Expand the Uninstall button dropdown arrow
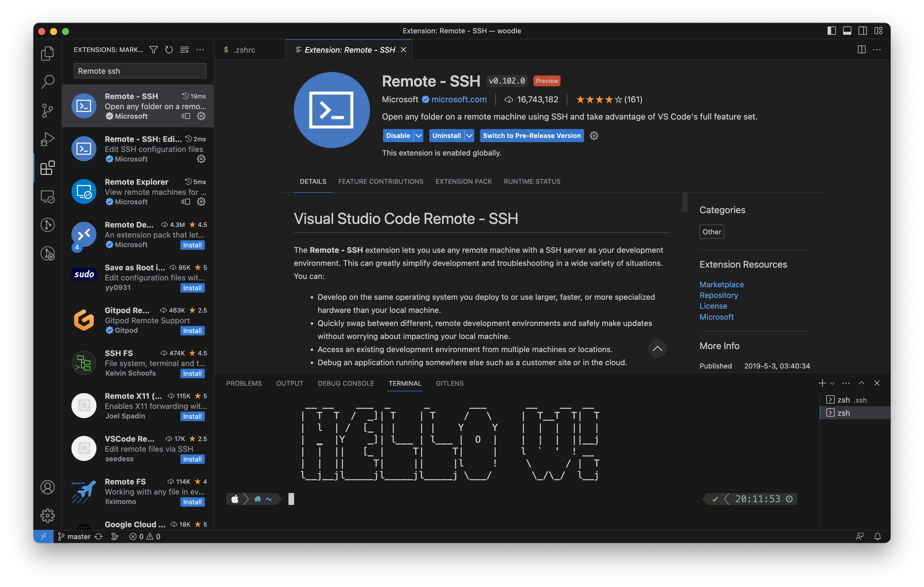 coord(469,136)
